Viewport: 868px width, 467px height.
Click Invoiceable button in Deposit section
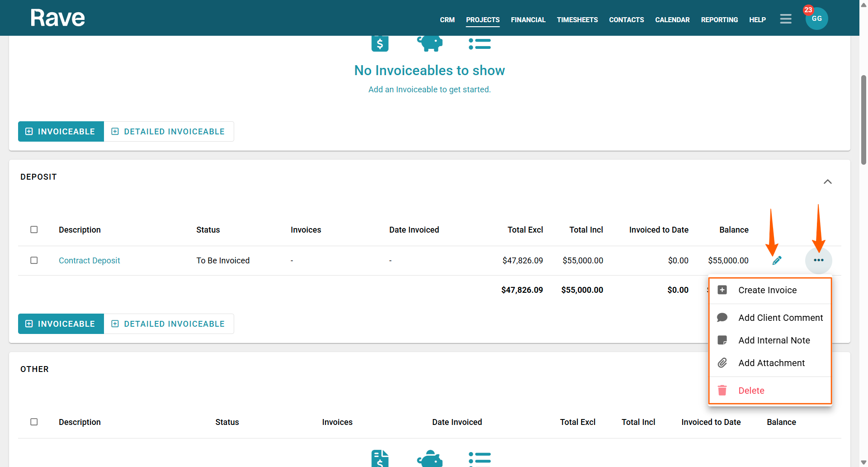click(61, 324)
